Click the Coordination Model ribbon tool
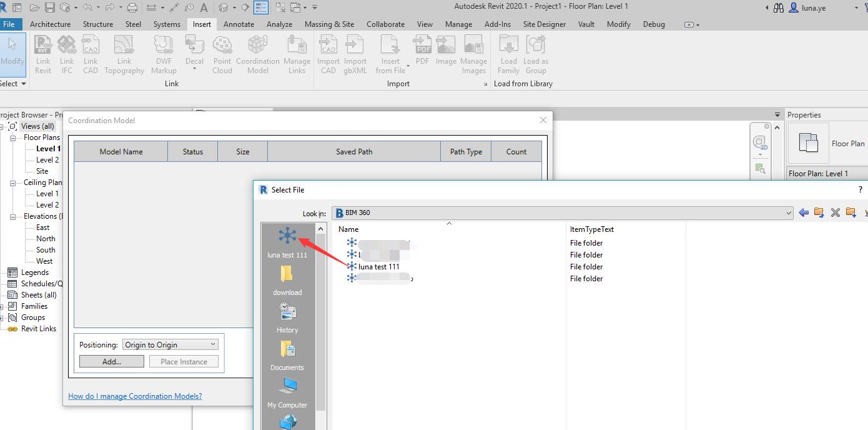Screen dimensions: 868x430 257,54
